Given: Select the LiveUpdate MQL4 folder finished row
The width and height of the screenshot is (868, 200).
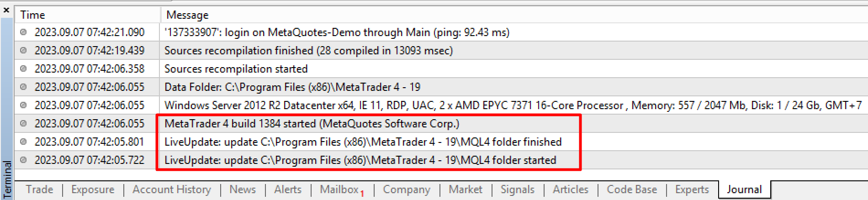Looking at the screenshot, I should click(x=441, y=142).
